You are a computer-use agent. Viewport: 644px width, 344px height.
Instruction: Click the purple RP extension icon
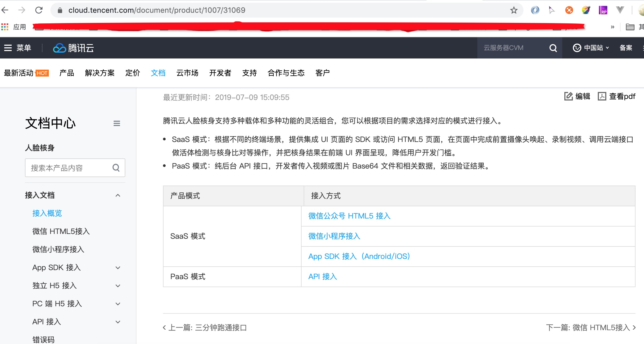[x=603, y=10]
